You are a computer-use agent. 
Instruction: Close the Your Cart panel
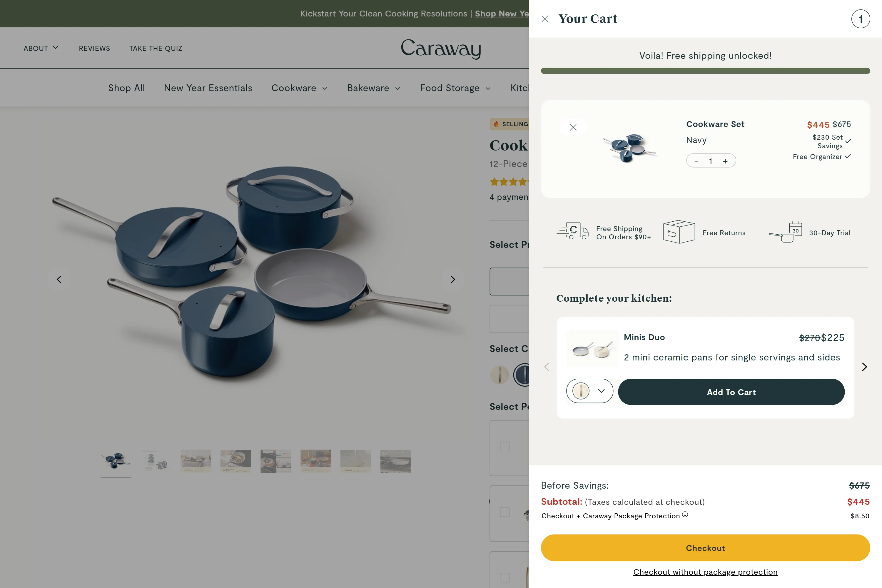pyautogui.click(x=545, y=19)
